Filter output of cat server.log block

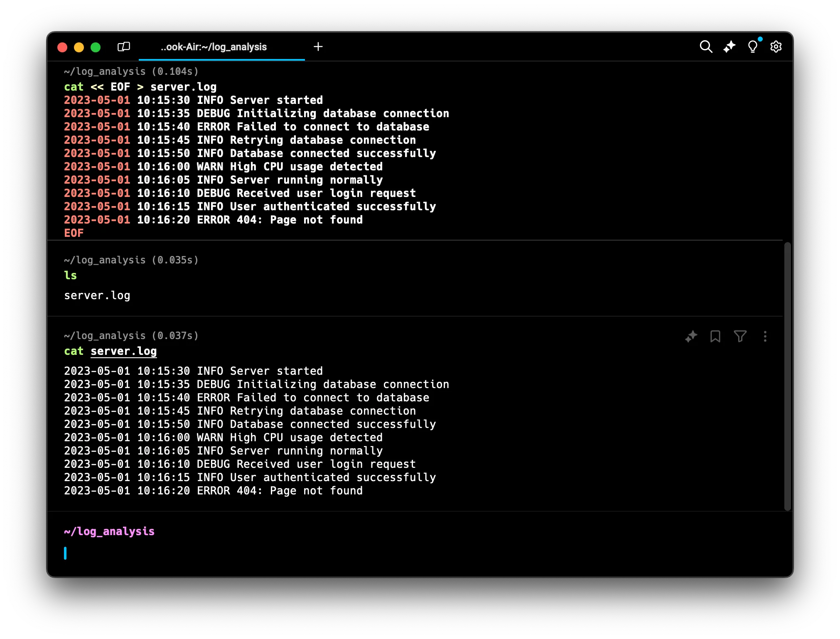point(740,336)
